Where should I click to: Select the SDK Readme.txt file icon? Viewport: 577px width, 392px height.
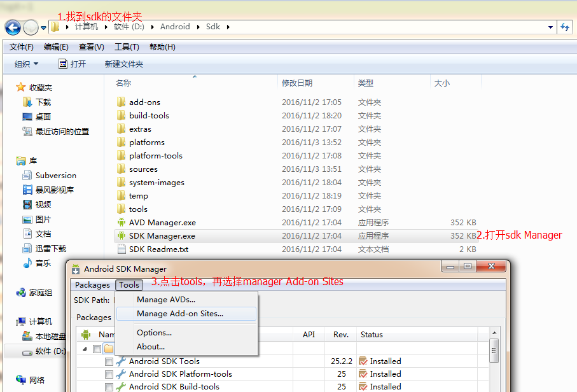click(x=121, y=249)
